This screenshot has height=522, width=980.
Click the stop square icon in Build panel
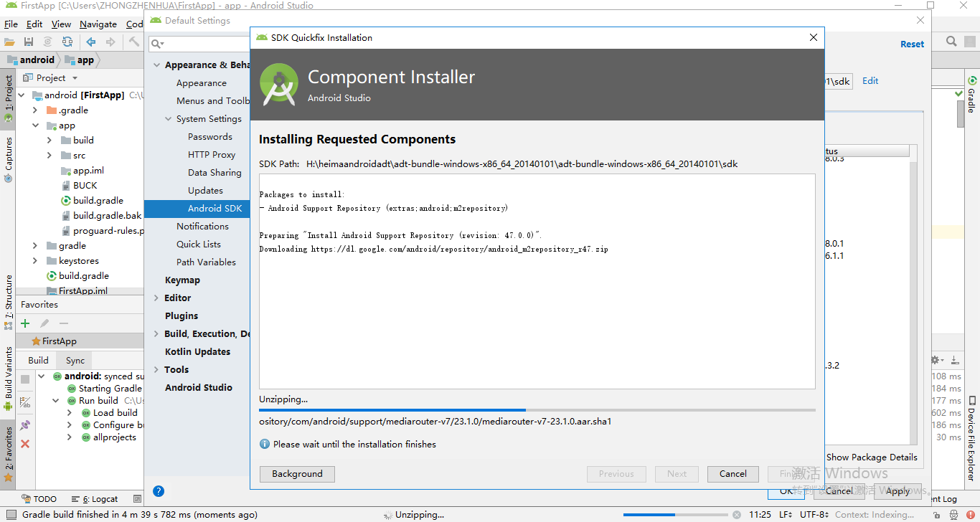click(x=25, y=379)
